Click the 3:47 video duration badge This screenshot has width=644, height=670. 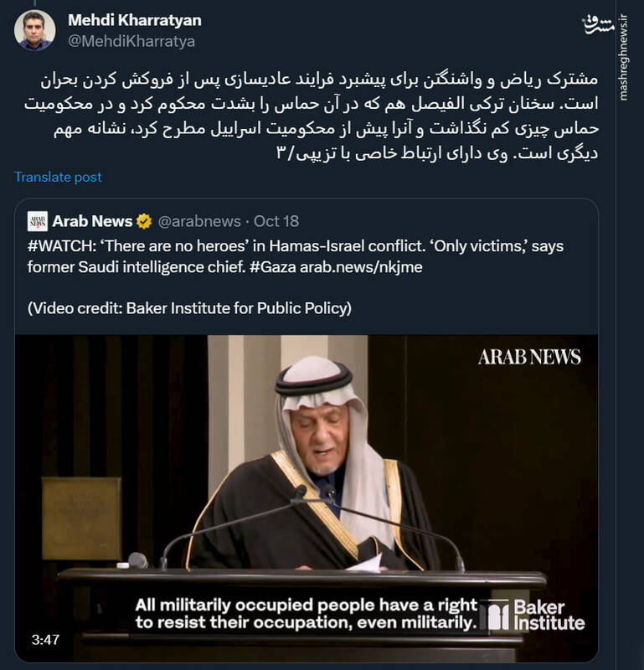pyautogui.click(x=45, y=639)
